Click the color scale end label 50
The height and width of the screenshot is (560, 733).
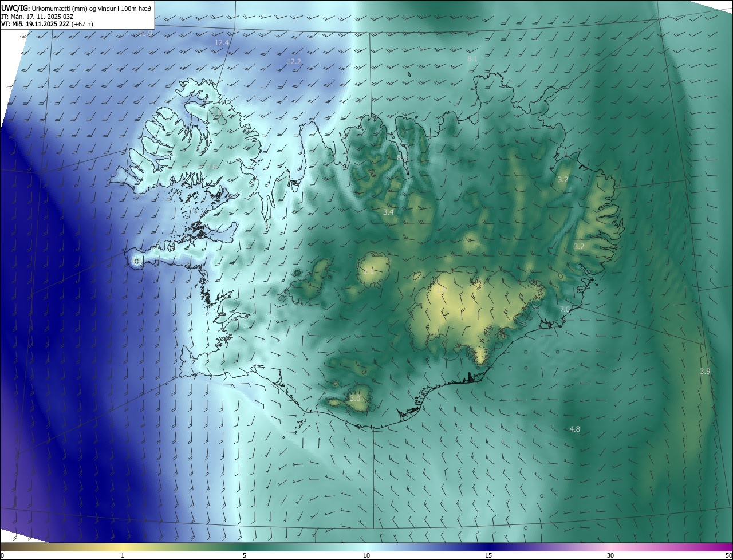click(x=728, y=556)
